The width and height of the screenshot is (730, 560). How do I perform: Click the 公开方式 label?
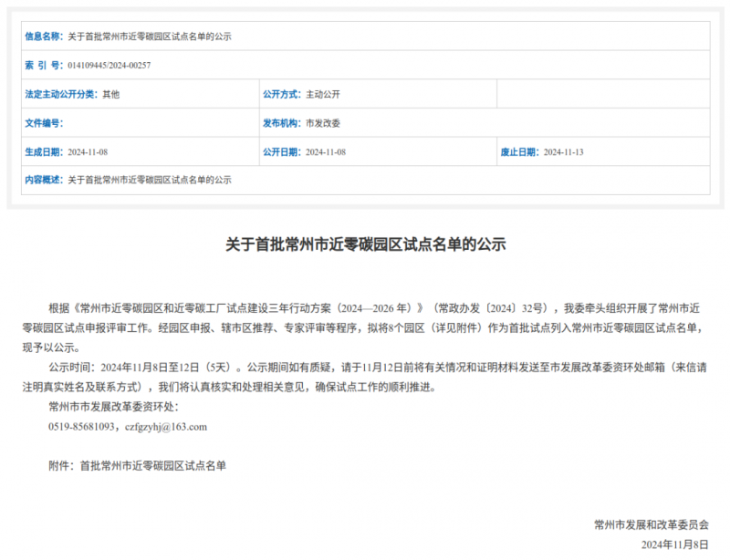click(282, 94)
